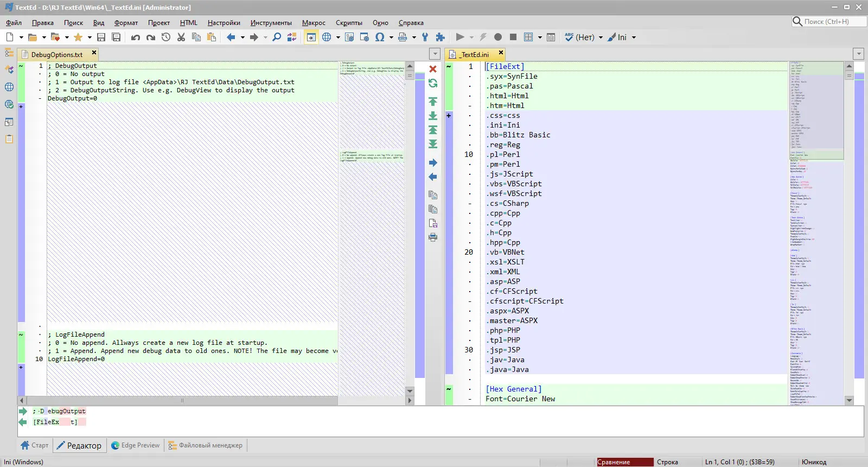Click the scissors Cut icon
Screen dimensions: 868x467
point(181,37)
